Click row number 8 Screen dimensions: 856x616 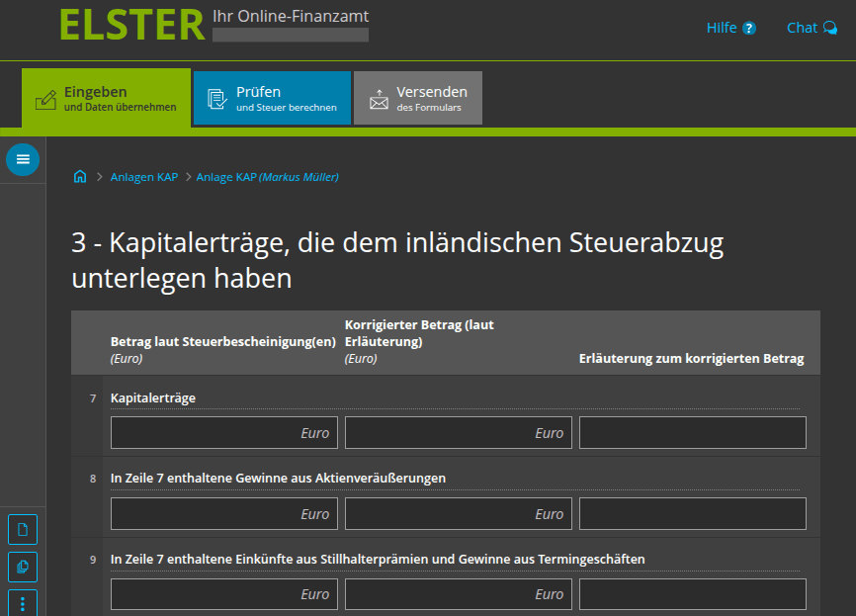click(93, 479)
